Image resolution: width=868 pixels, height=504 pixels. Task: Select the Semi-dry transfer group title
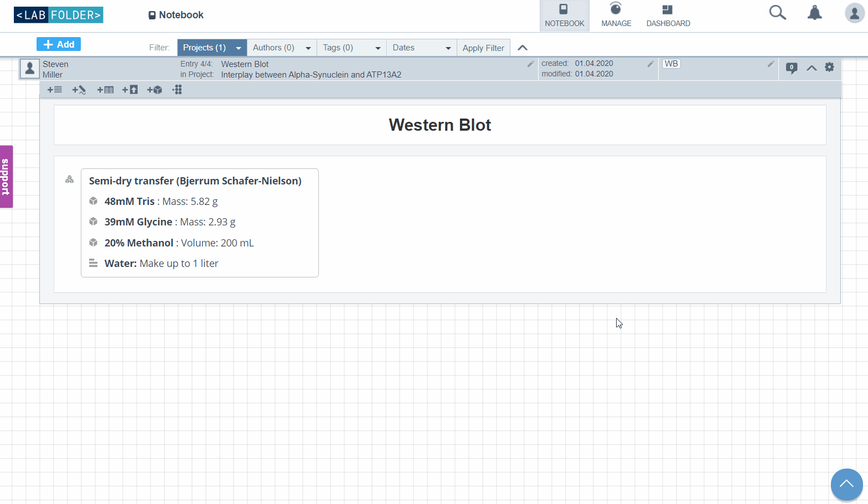(195, 181)
